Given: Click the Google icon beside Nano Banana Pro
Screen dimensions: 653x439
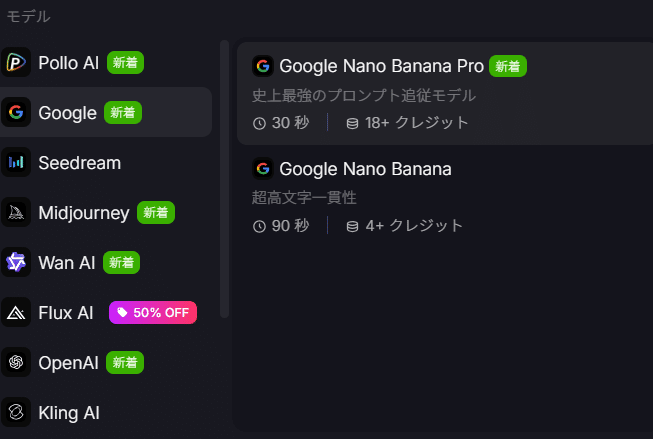Looking at the screenshot, I should click(x=263, y=66).
